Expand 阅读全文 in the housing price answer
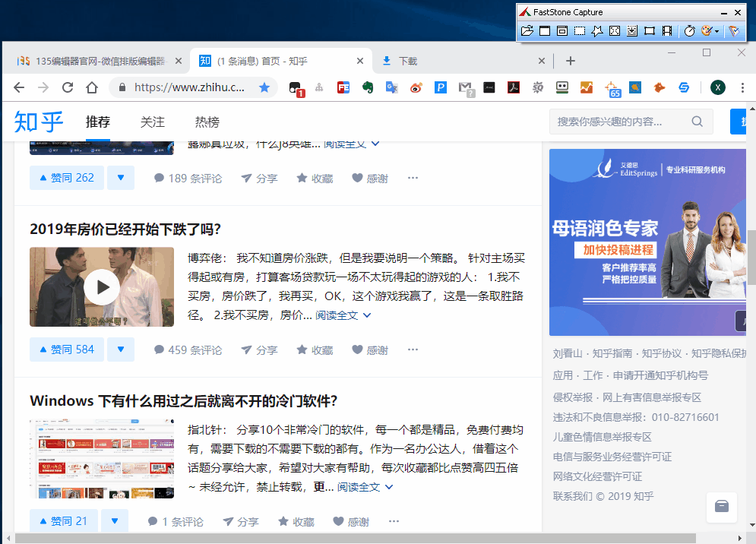 tap(343, 315)
